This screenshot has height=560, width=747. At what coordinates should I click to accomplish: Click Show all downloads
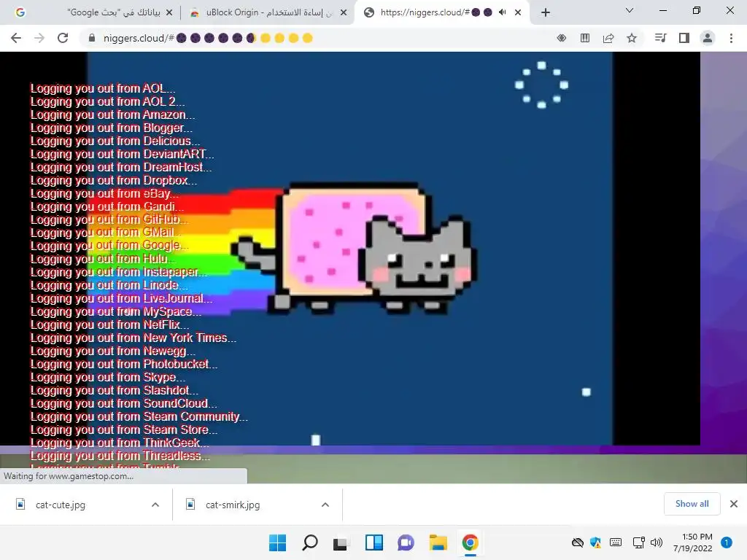click(692, 504)
